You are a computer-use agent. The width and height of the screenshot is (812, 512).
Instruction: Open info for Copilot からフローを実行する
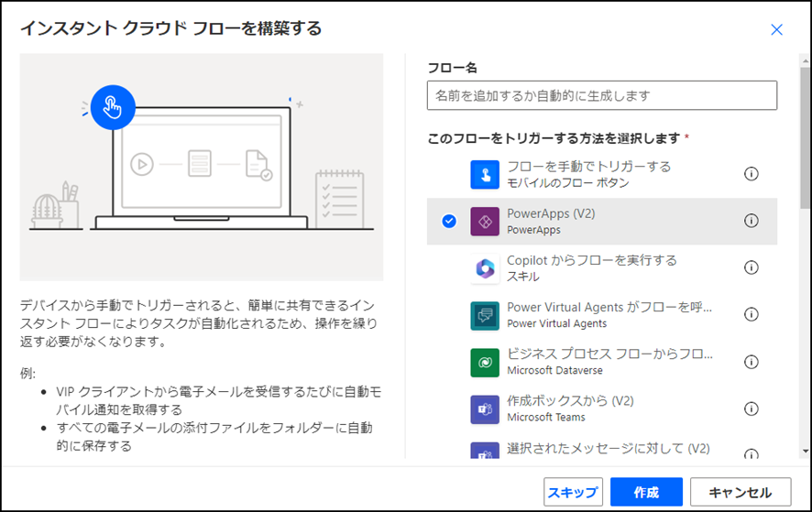click(x=751, y=267)
